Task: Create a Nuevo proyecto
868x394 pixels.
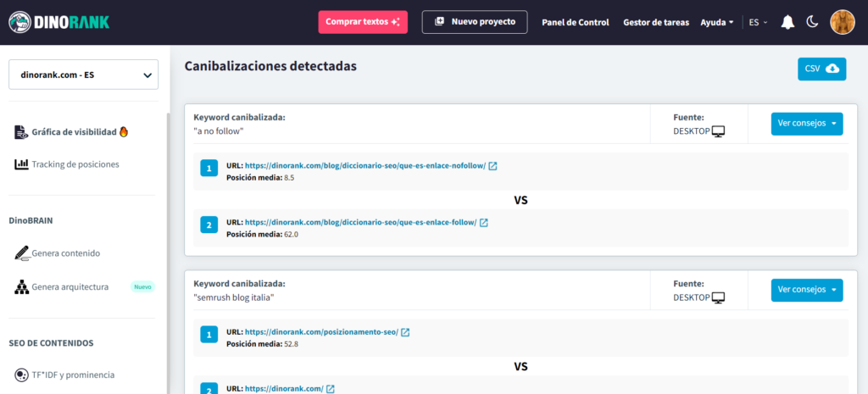Action: [475, 22]
